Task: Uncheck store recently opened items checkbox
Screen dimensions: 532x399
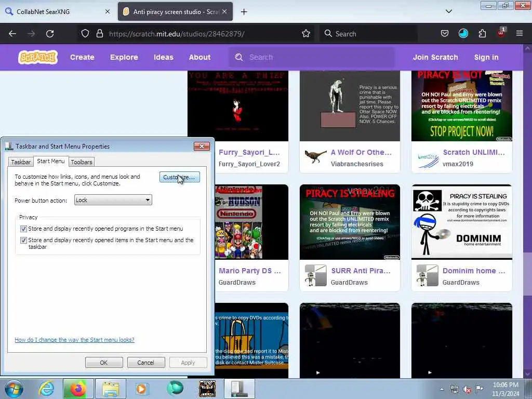Action: click(23, 240)
